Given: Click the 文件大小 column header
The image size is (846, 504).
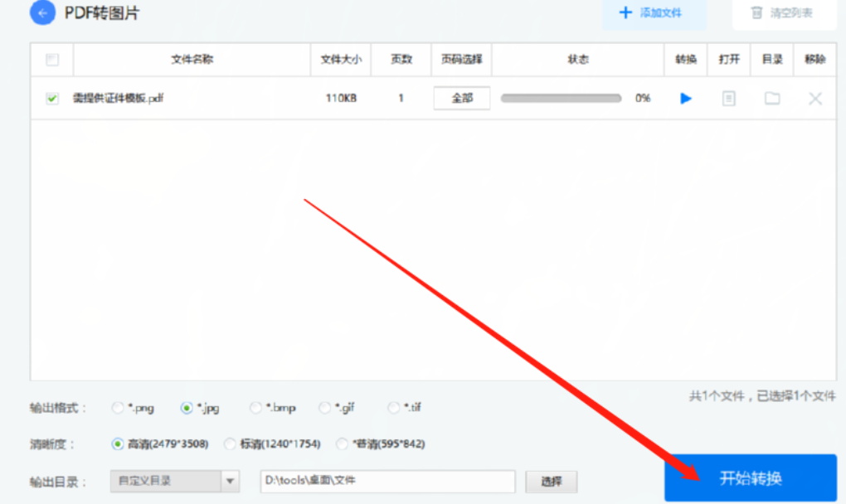Looking at the screenshot, I should [x=341, y=60].
